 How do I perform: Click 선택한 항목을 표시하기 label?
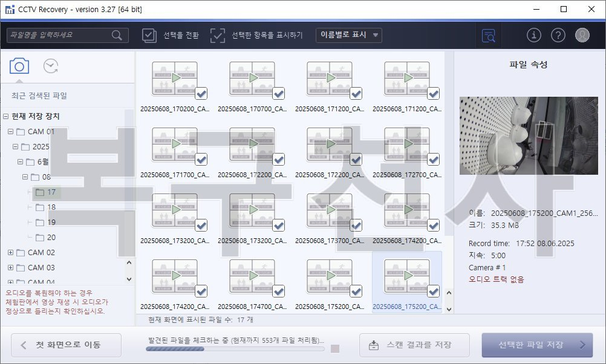267,35
